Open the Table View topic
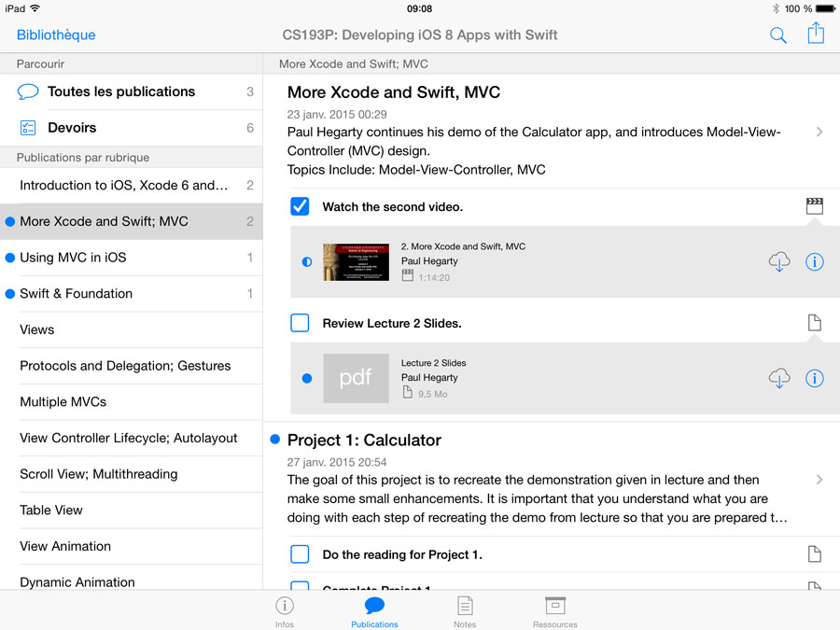This screenshot has height=630, width=840. [132, 510]
